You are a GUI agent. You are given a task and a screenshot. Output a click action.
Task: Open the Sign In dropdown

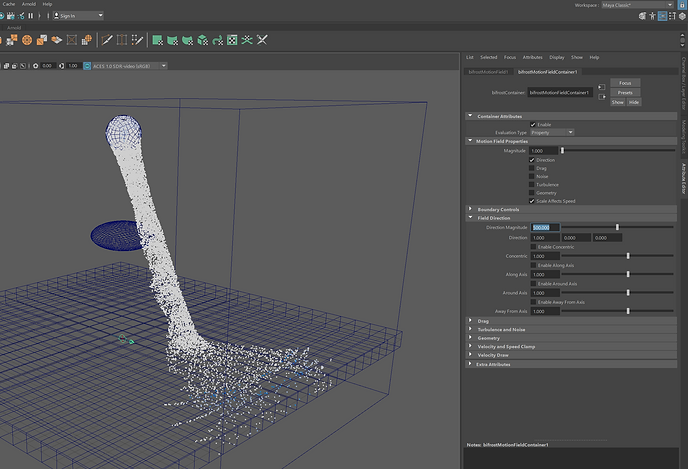78,16
